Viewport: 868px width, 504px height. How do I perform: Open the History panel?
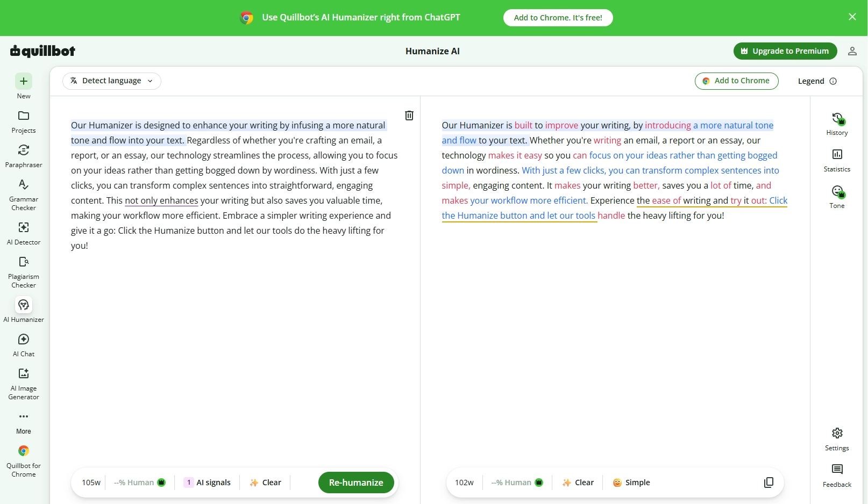[x=837, y=124]
